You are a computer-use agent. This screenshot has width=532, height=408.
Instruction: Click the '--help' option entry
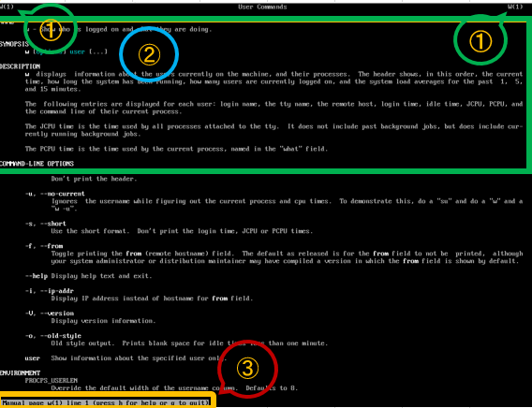[37, 276]
